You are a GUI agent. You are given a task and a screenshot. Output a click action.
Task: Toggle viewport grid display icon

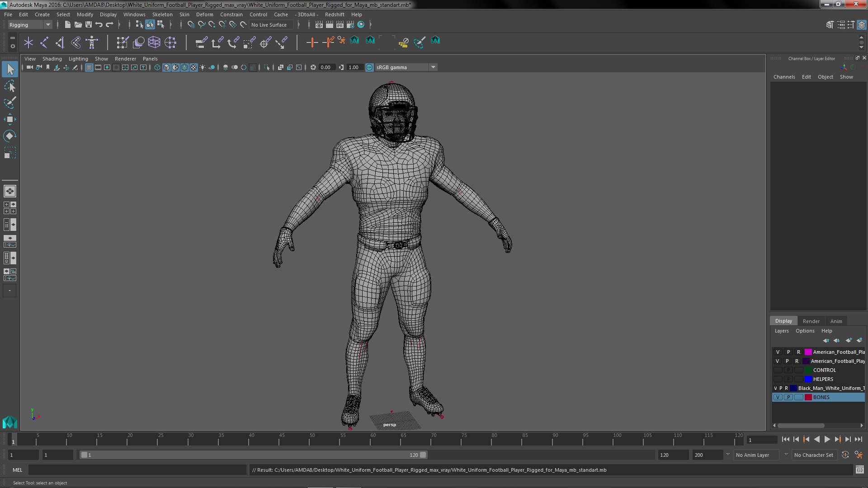click(89, 67)
